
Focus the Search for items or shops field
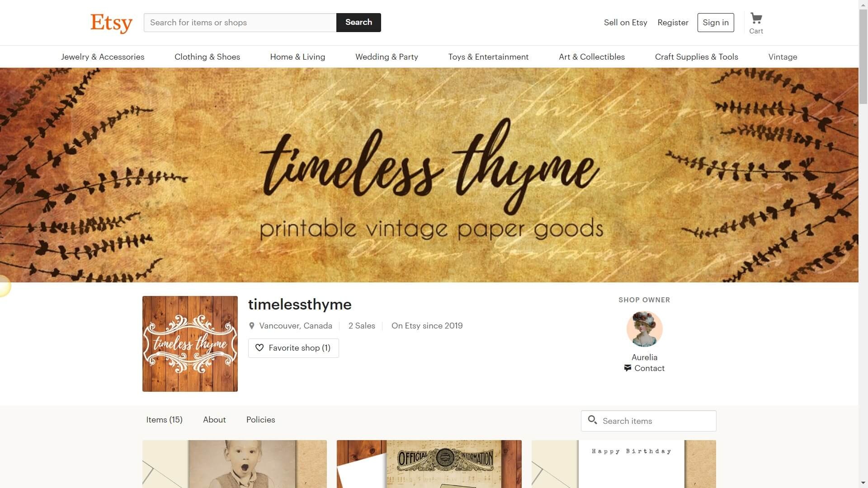click(x=240, y=23)
